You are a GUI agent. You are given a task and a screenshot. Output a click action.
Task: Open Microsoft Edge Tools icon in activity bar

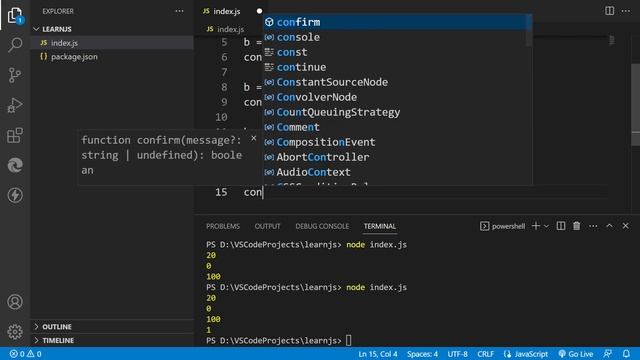tap(15, 165)
